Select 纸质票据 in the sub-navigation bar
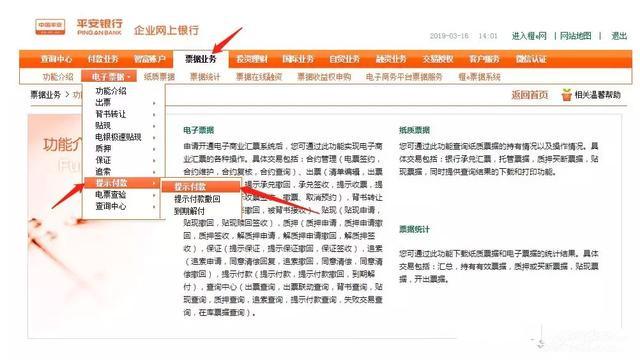 click(x=159, y=76)
